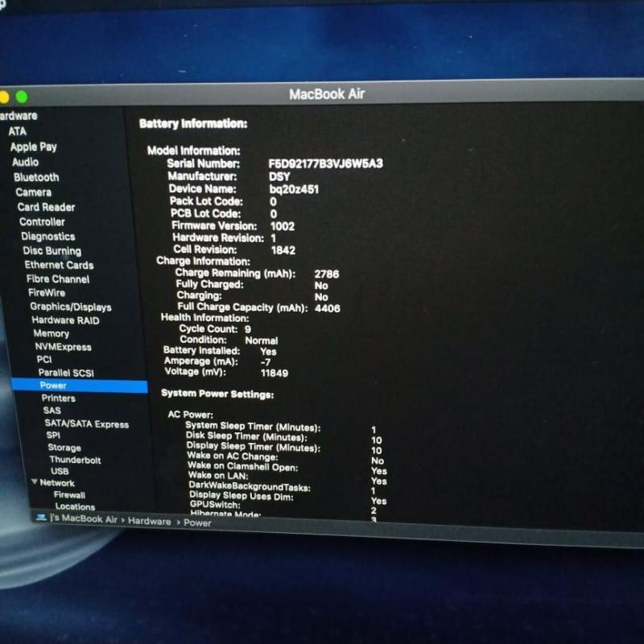Show FireWire information
The height and width of the screenshot is (644, 644).
[x=47, y=292]
